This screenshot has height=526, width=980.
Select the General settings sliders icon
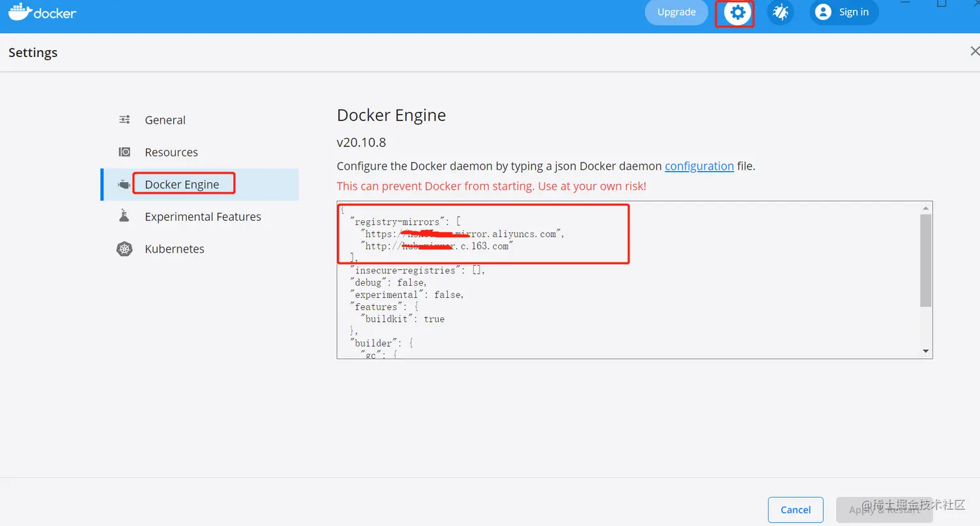tap(124, 119)
